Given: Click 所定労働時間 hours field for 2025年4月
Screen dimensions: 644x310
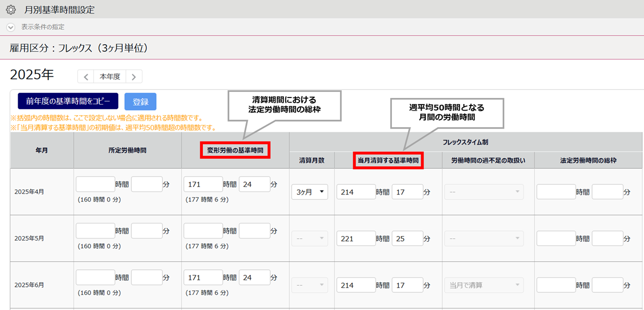Looking at the screenshot, I should (x=96, y=184).
